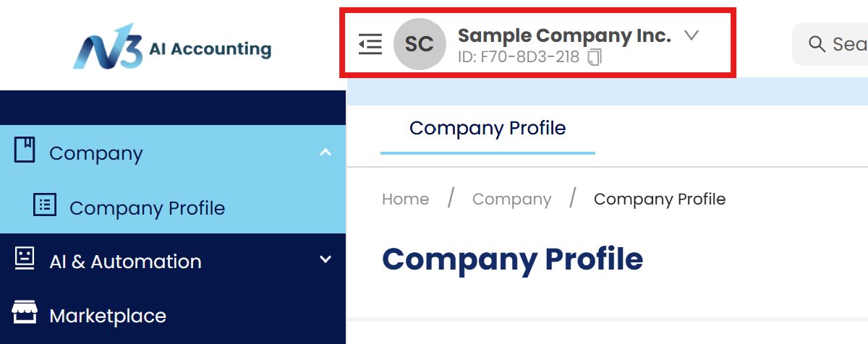Click the Company Profile list icon in sidebar

coord(45,205)
